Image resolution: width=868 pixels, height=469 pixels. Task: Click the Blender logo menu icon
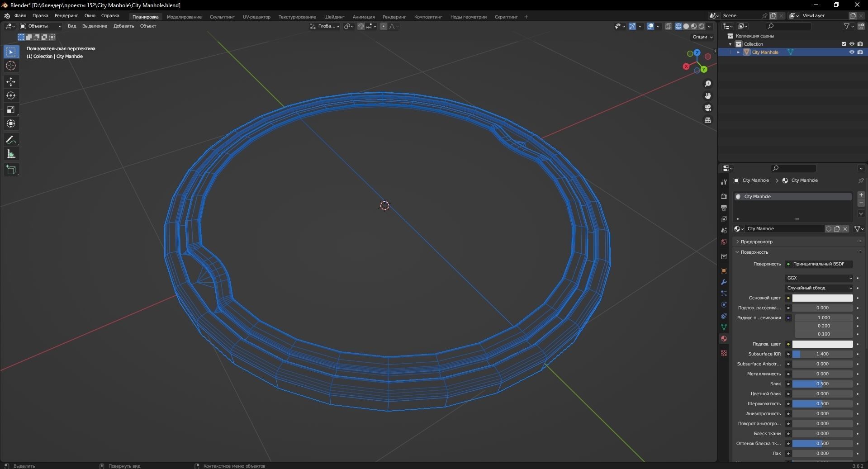[7, 16]
